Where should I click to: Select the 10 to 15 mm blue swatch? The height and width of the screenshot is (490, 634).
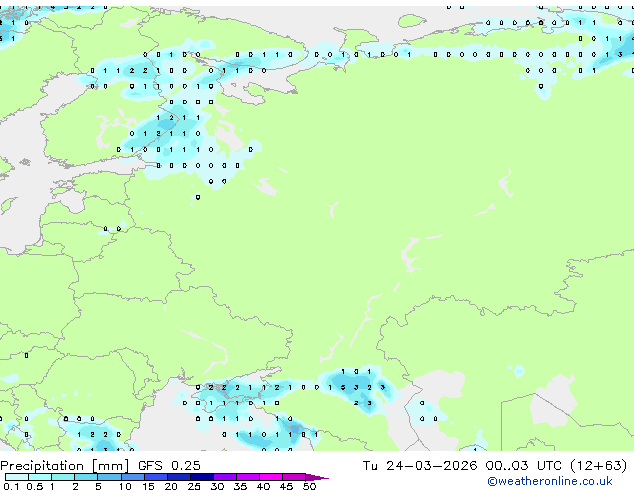click(133, 477)
